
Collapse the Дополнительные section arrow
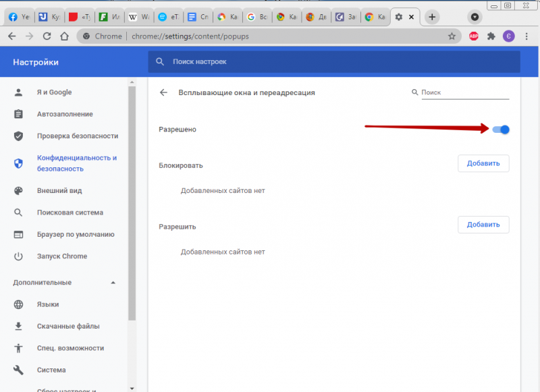click(113, 283)
